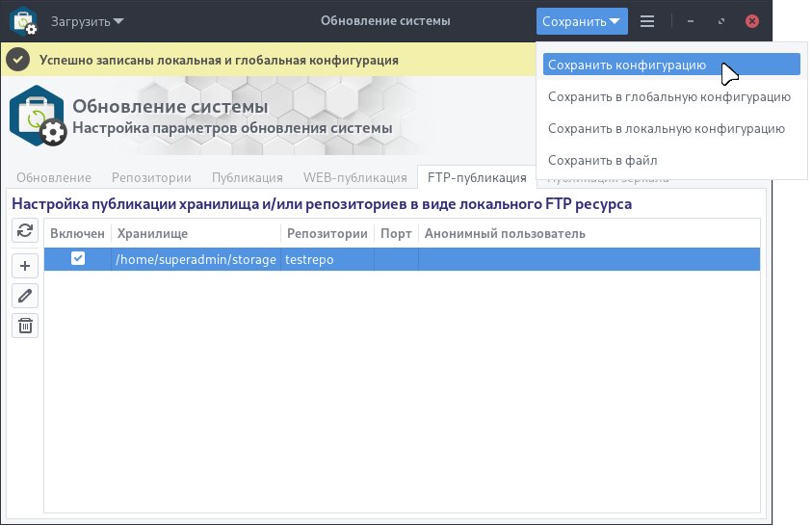Click the trash delete icon
Screen dimensions: 812x525
(x=25, y=326)
